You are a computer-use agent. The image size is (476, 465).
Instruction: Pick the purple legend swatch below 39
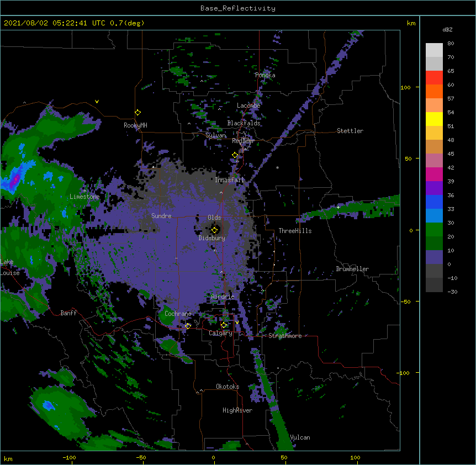(x=434, y=188)
